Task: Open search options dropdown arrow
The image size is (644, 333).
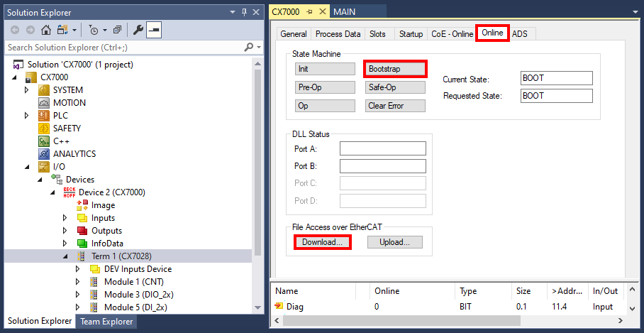Action: tap(258, 48)
